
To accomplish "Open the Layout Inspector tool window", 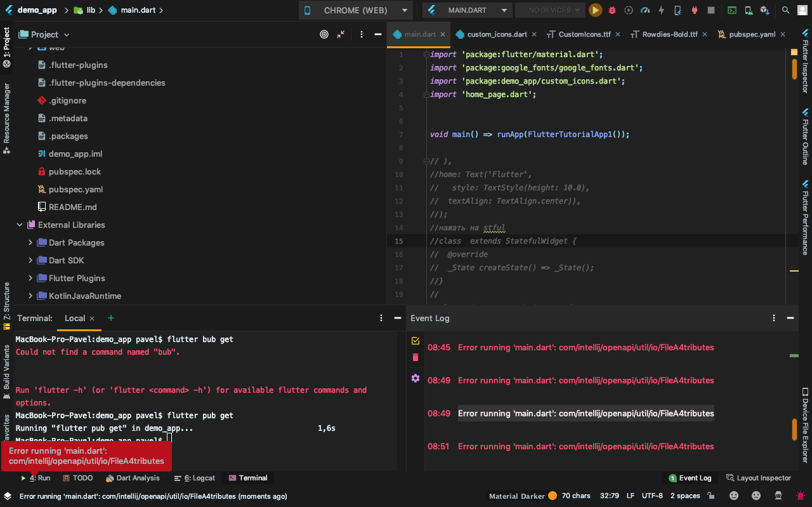I will tap(759, 478).
